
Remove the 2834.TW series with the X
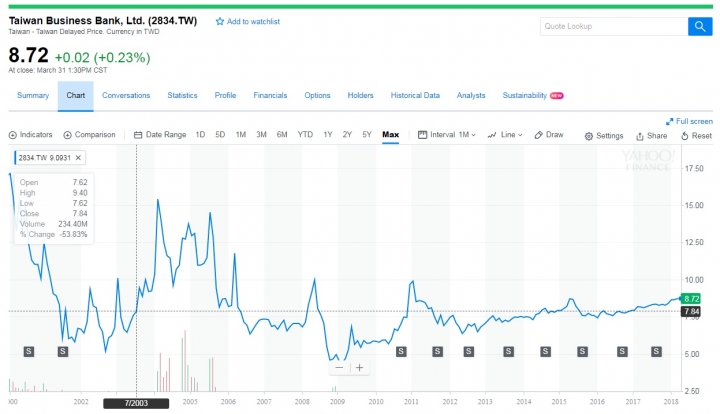(78, 157)
